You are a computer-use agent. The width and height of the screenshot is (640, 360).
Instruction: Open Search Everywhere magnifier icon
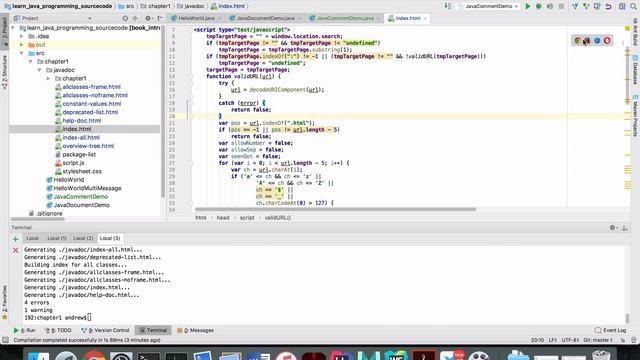[x=633, y=6]
